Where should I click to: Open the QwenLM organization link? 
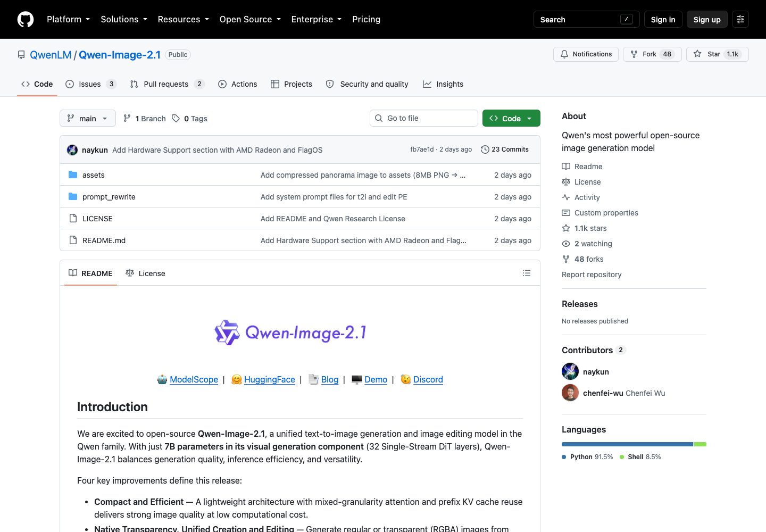(x=51, y=55)
